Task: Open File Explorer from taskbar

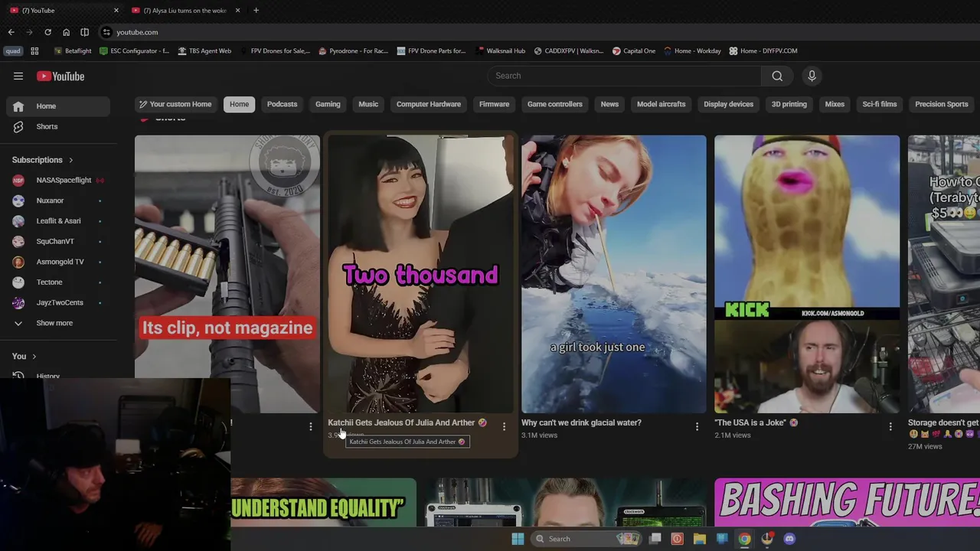Action: coord(699,539)
